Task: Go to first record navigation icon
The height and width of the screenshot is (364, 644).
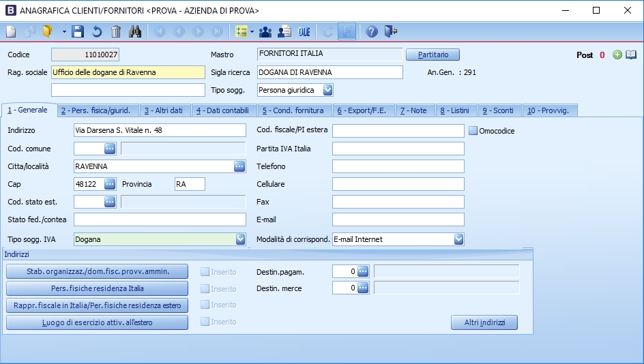Action: [x=160, y=31]
